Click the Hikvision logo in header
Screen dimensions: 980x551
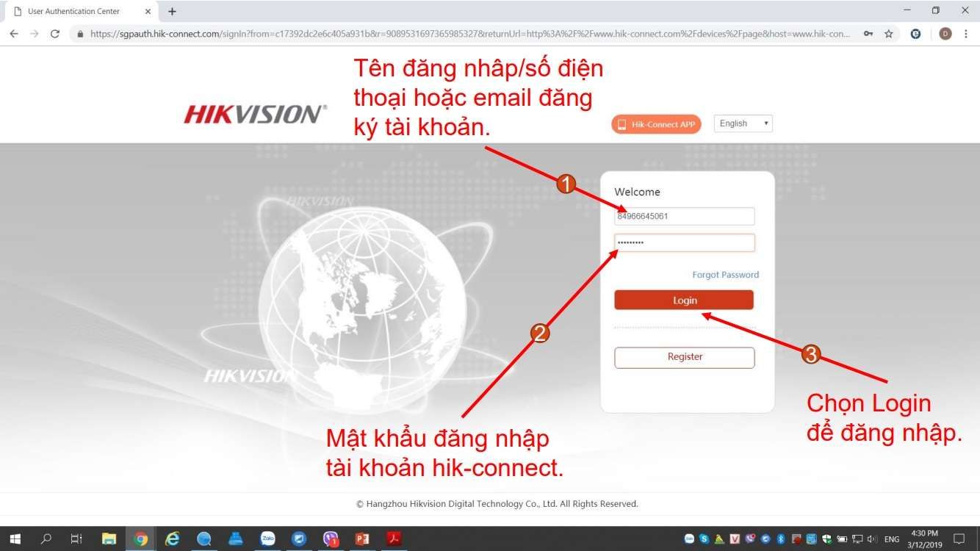coord(255,114)
